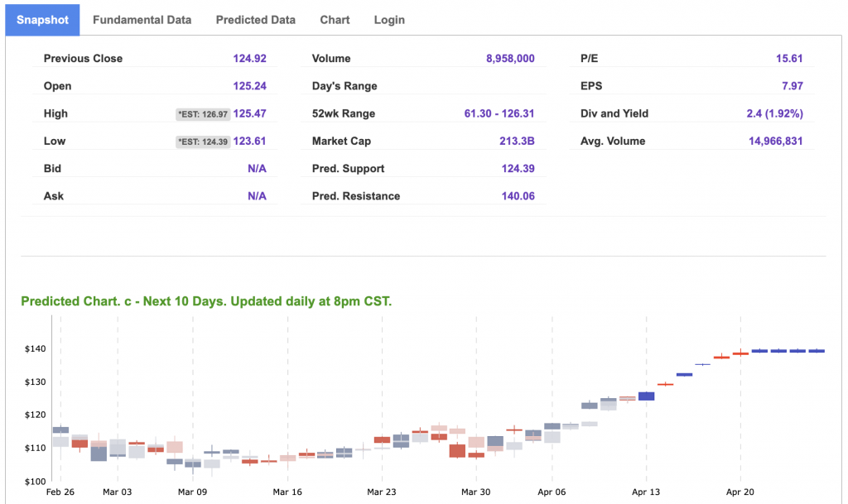Click the Pred. Resistance value 140.06
Image resolution: width=848 pixels, height=504 pixels.
(518, 196)
